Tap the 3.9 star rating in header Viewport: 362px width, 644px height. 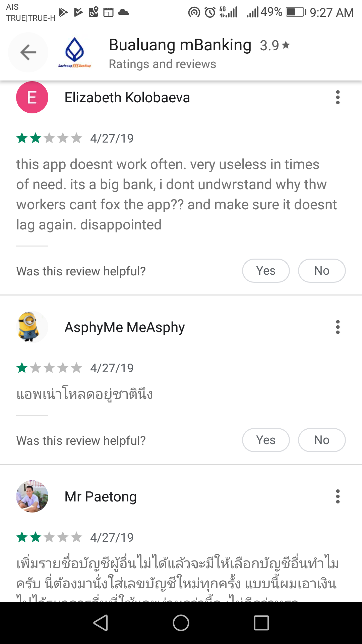click(x=275, y=45)
